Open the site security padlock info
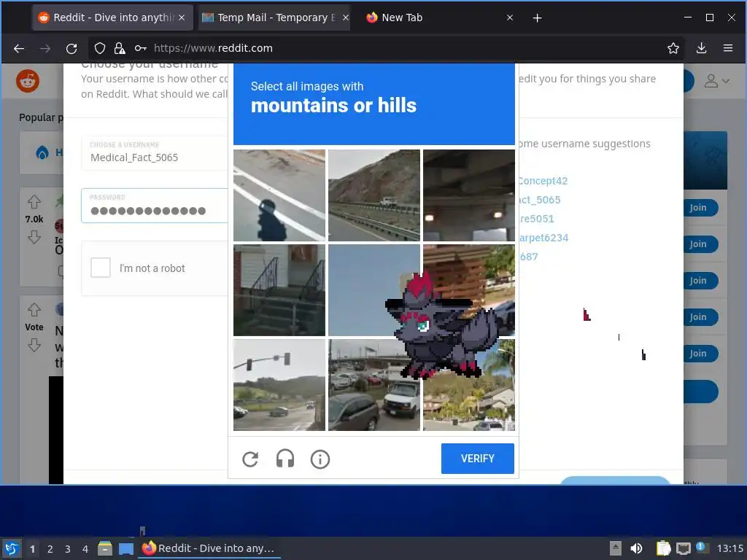 [x=120, y=48]
